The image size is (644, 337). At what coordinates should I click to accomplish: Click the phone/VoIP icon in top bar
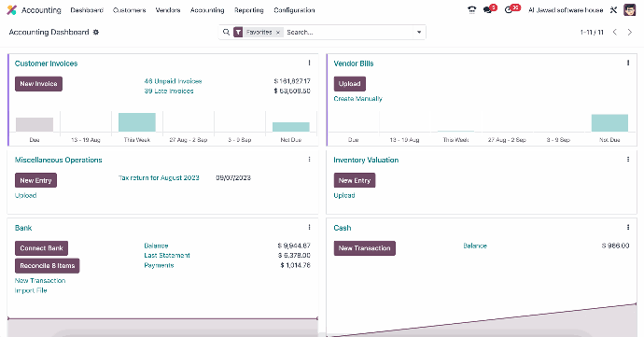pos(471,10)
